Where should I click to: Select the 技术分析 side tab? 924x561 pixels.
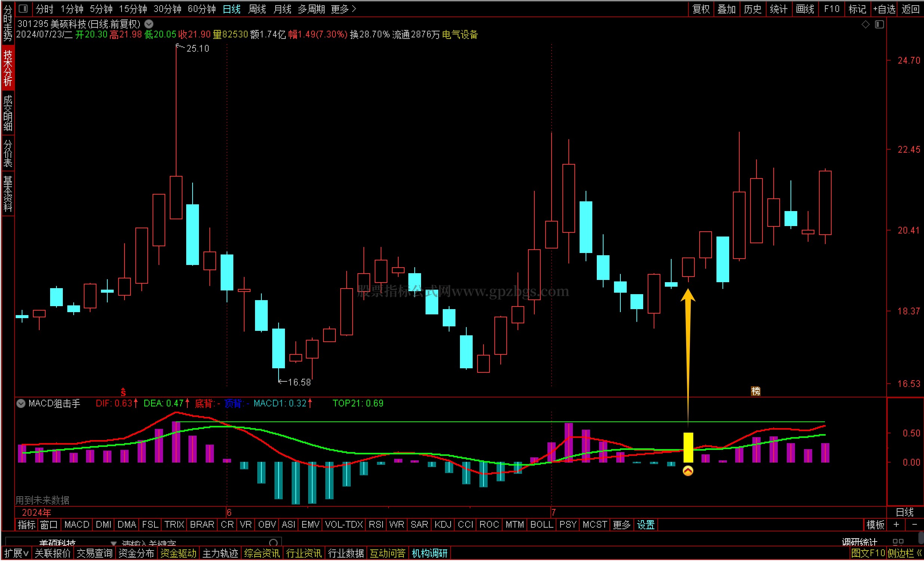click(8, 68)
